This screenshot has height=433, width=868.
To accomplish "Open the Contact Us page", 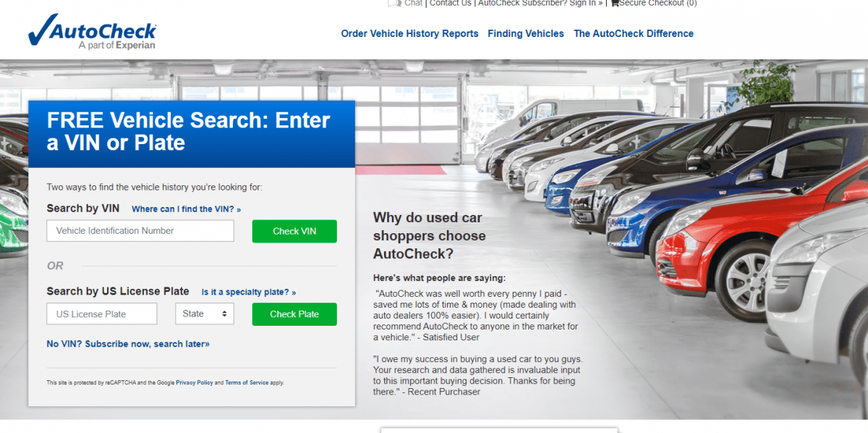I will (450, 4).
